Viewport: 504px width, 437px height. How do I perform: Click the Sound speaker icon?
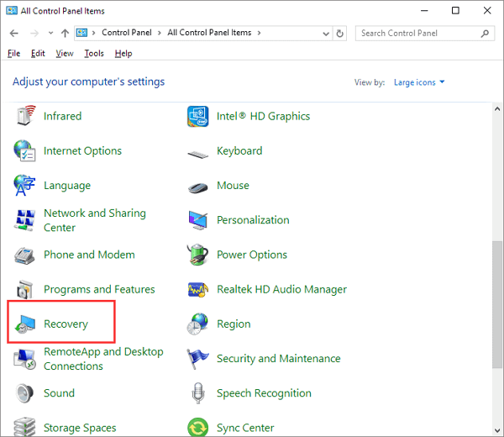tap(25, 393)
